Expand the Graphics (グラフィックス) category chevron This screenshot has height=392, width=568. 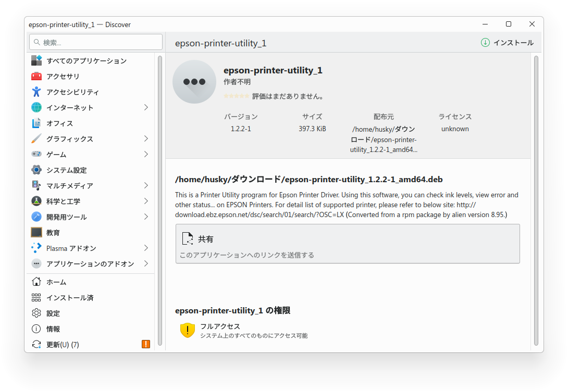point(146,138)
